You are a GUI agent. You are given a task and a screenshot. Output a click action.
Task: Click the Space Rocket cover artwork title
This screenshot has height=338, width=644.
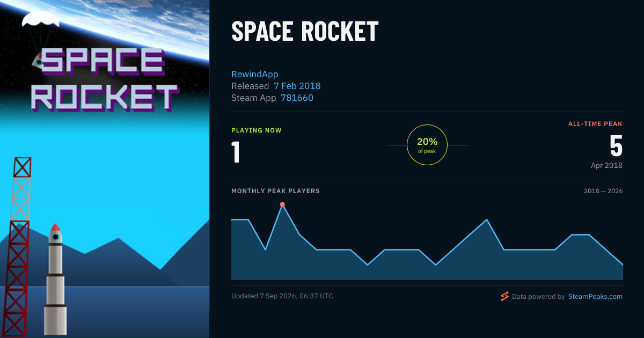click(x=103, y=79)
